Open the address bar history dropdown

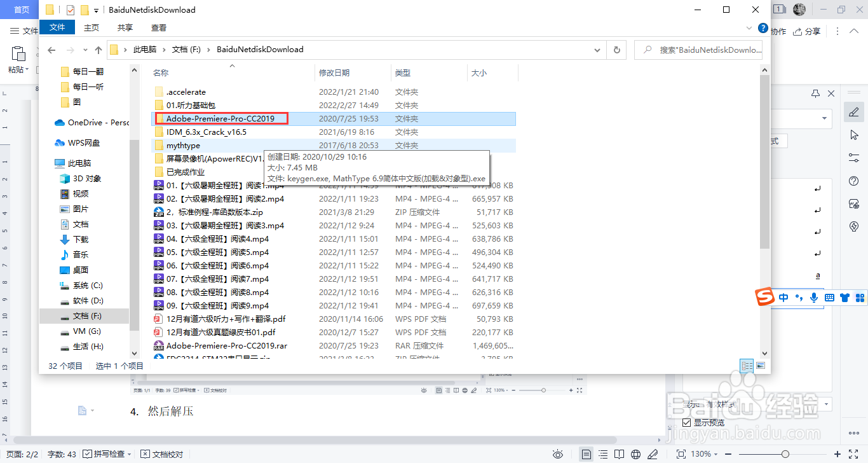point(597,50)
